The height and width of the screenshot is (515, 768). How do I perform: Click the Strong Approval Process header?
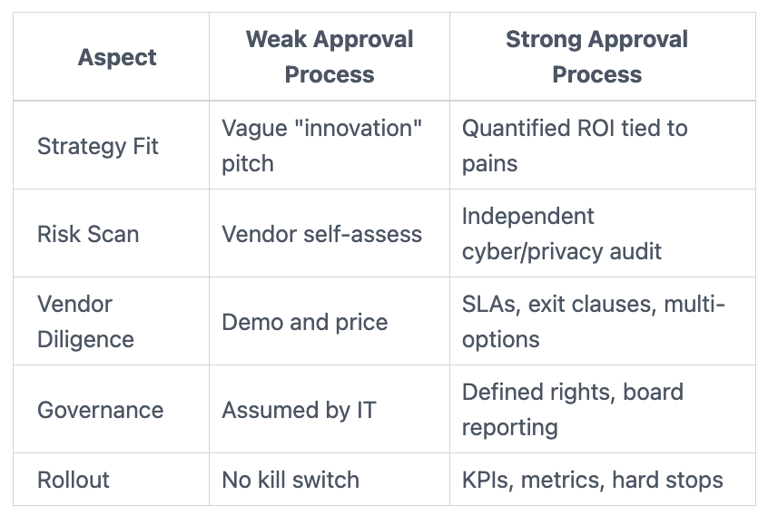pyautogui.click(x=597, y=57)
